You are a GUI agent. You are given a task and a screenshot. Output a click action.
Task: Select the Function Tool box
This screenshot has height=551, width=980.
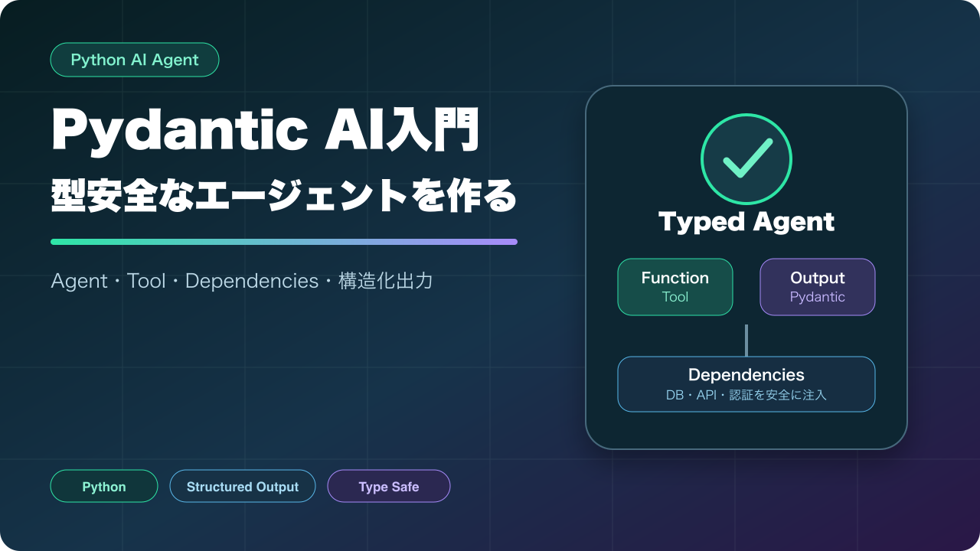675,287
